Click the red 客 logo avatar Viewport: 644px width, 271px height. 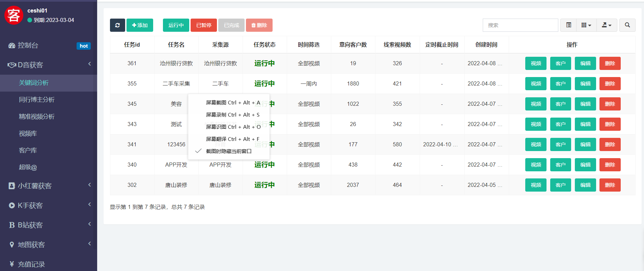(13, 15)
